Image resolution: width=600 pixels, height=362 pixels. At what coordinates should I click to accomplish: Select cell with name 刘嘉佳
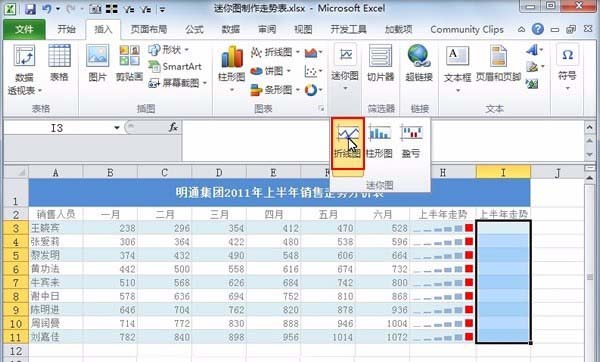tap(56, 337)
